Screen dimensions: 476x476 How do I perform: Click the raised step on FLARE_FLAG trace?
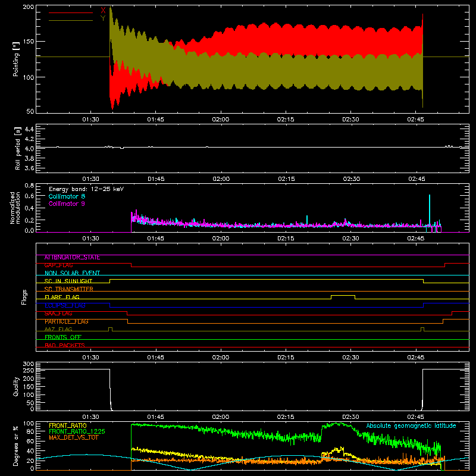coord(343,296)
